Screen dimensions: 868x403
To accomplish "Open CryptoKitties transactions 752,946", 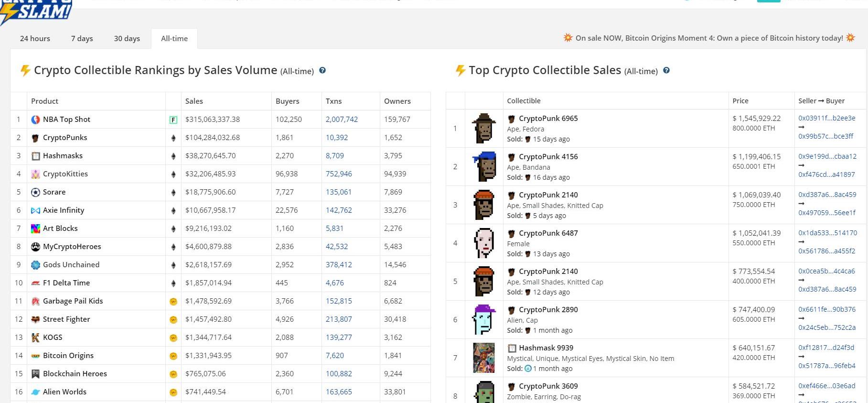I will coord(339,174).
